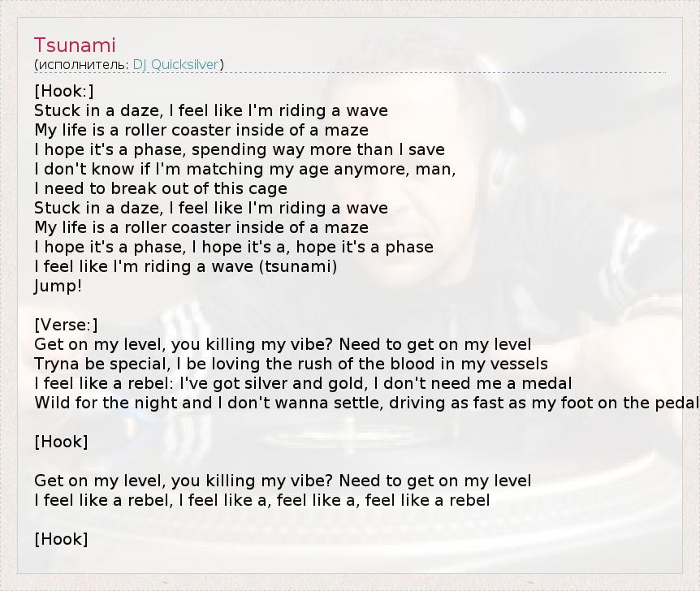This screenshot has height=591, width=700.
Task: Click the line with "silver and gold"
Action: coord(303,383)
